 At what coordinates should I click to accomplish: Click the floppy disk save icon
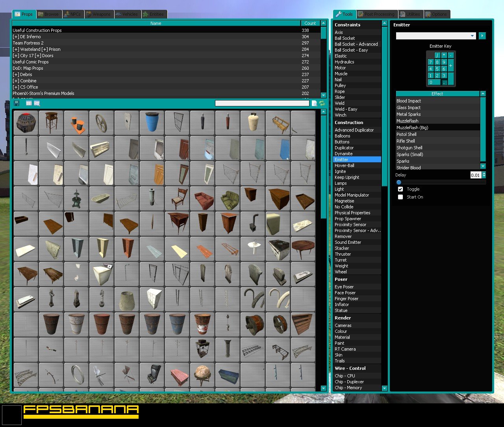click(x=17, y=103)
